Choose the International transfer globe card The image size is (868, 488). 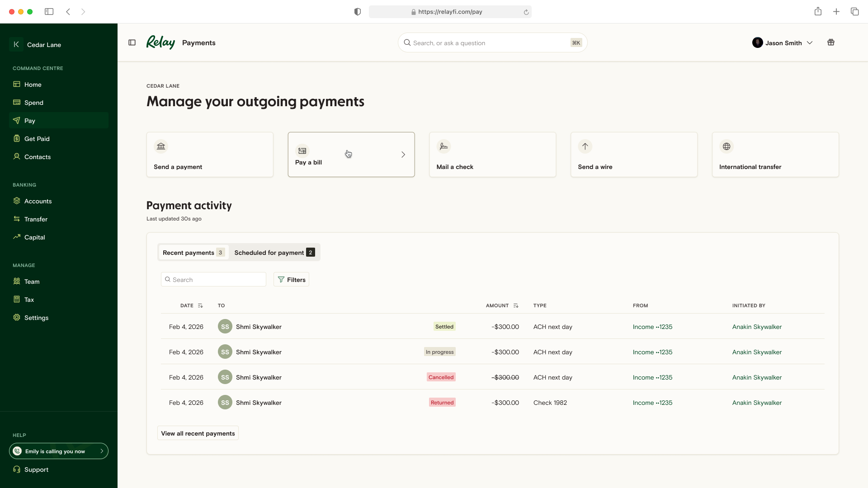775,155
